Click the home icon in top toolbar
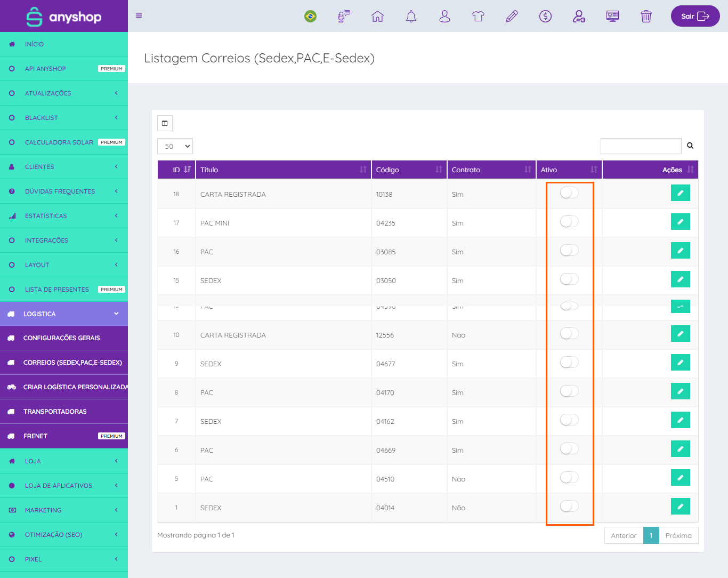 377,17
